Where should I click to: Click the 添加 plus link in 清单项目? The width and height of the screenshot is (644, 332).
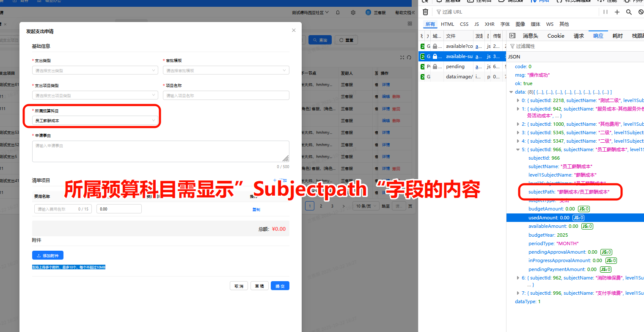[280, 180]
